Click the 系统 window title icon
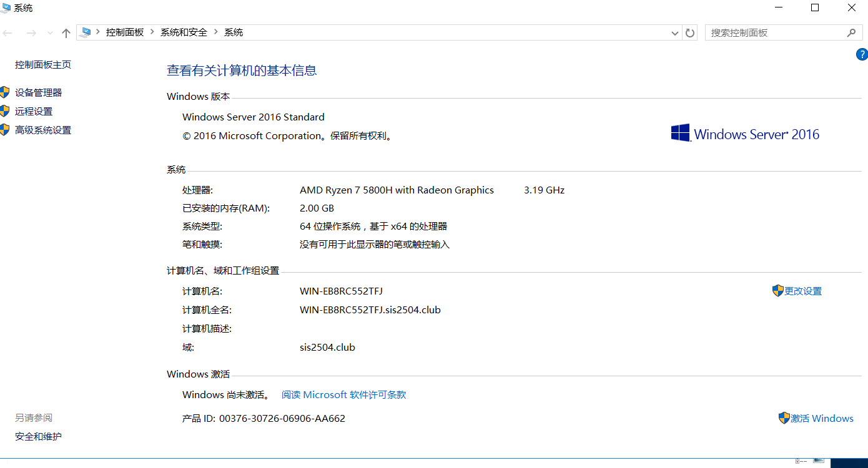This screenshot has height=468, width=868. pos(6,8)
